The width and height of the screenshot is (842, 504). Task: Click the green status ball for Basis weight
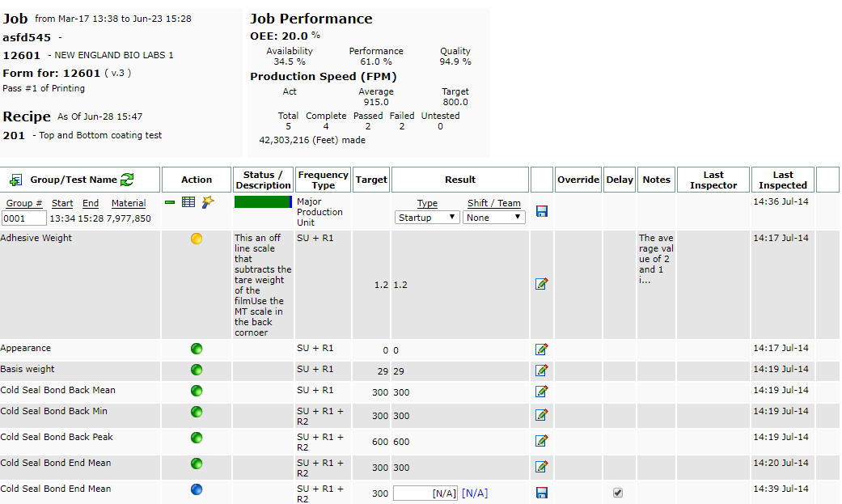[x=197, y=370]
